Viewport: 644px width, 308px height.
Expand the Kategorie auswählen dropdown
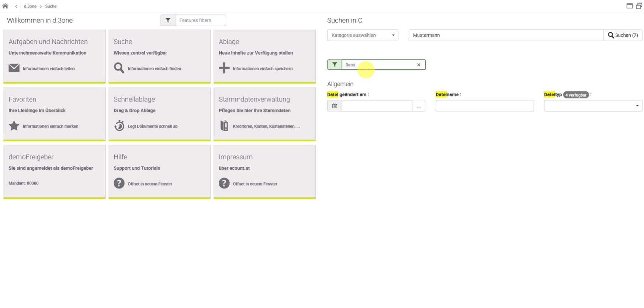(x=363, y=35)
